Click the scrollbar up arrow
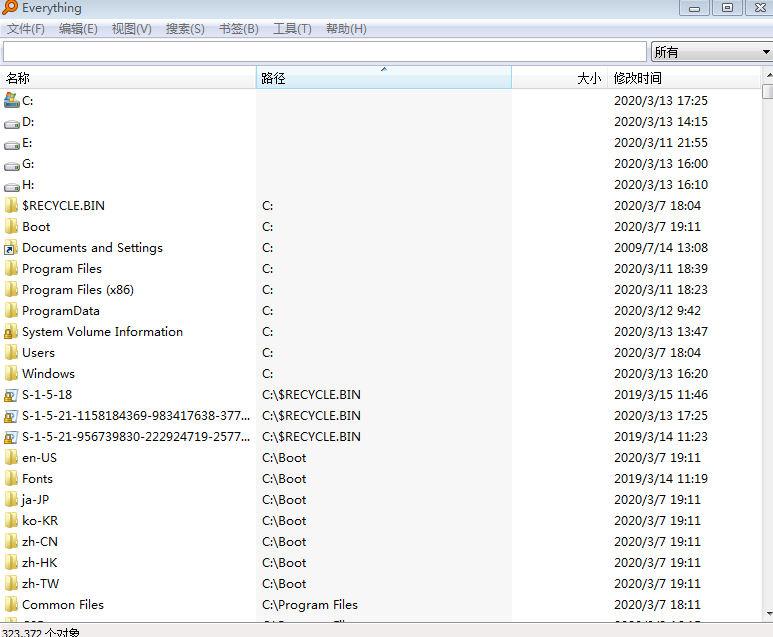 [x=768, y=74]
